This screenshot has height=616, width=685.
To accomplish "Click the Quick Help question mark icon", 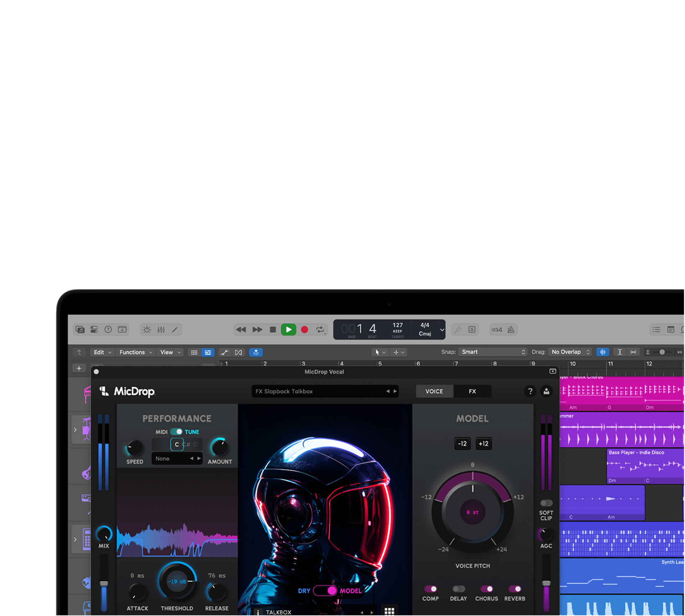I will click(x=108, y=329).
